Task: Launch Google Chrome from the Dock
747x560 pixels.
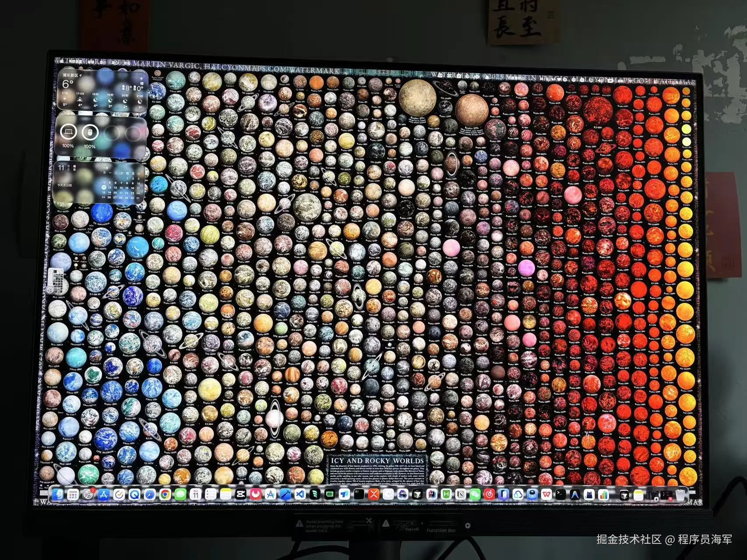Action: coord(165,494)
